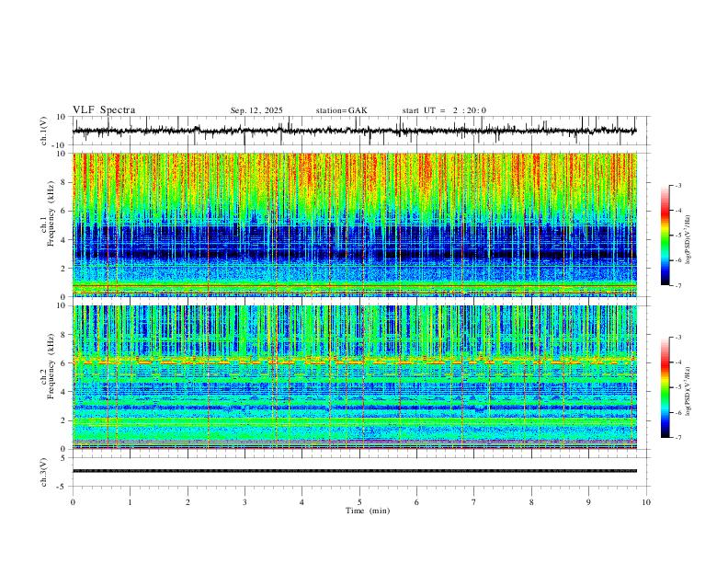Click time axis tick label "1"

tap(131, 502)
